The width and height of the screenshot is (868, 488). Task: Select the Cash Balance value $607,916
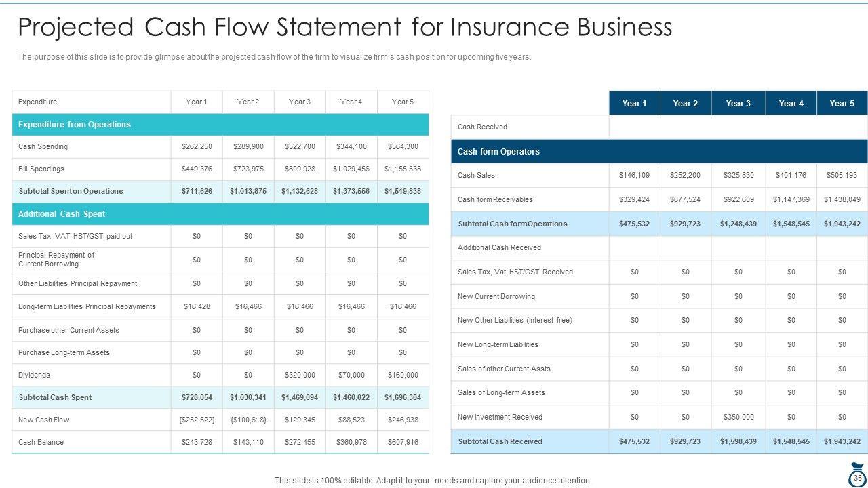(403, 442)
